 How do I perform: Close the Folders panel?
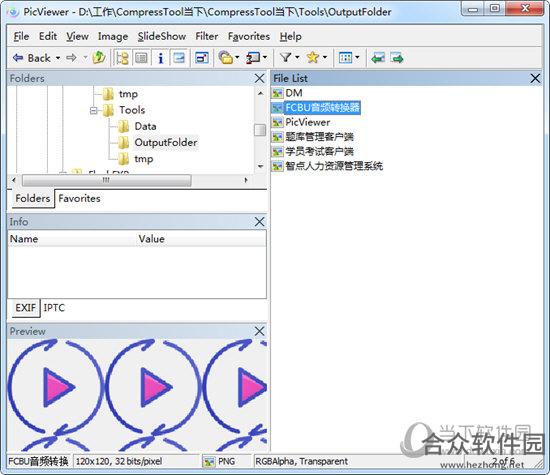tap(259, 78)
